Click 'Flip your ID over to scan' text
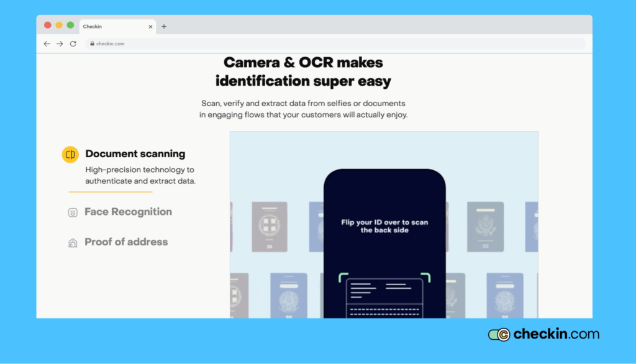Image resolution: width=636 pixels, height=364 pixels. (x=384, y=226)
